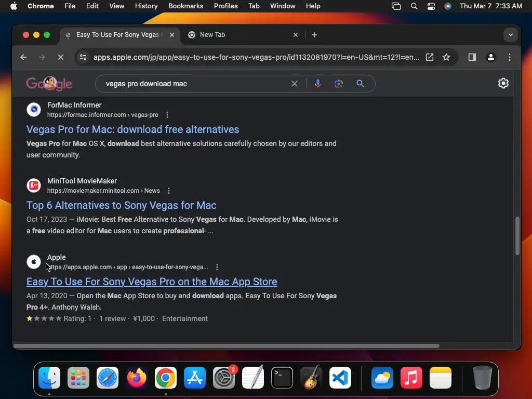Open more options for Apple result
Screen dimensions: 532x399
click(217, 267)
